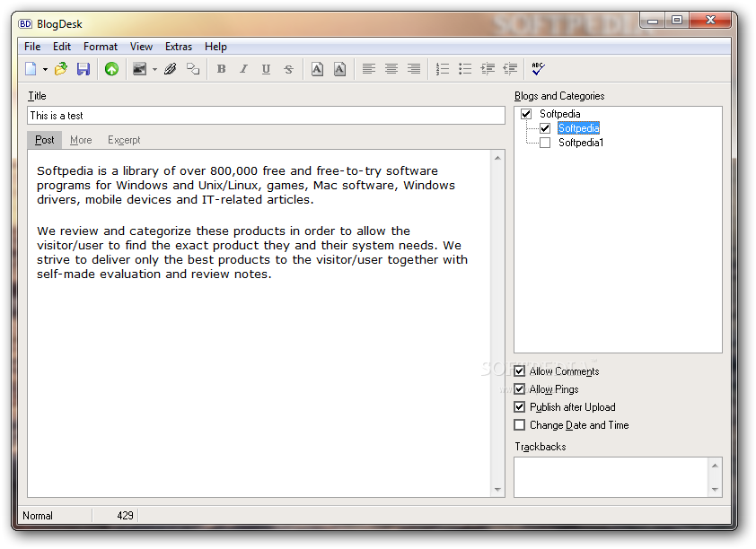Select the highlighted Softpedia category label
The width and height of the screenshot is (756, 549).
(x=578, y=128)
